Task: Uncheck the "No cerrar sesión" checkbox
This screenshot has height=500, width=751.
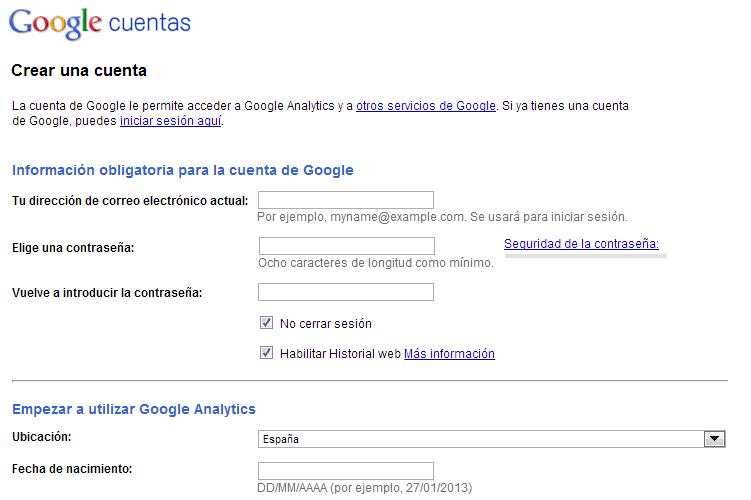Action: [x=267, y=323]
